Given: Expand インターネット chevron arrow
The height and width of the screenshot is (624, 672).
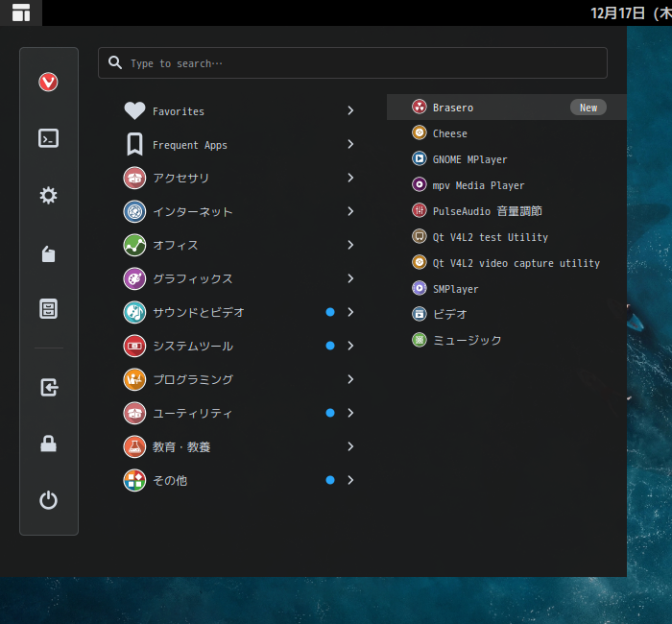Looking at the screenshot, I should [350, 211].
